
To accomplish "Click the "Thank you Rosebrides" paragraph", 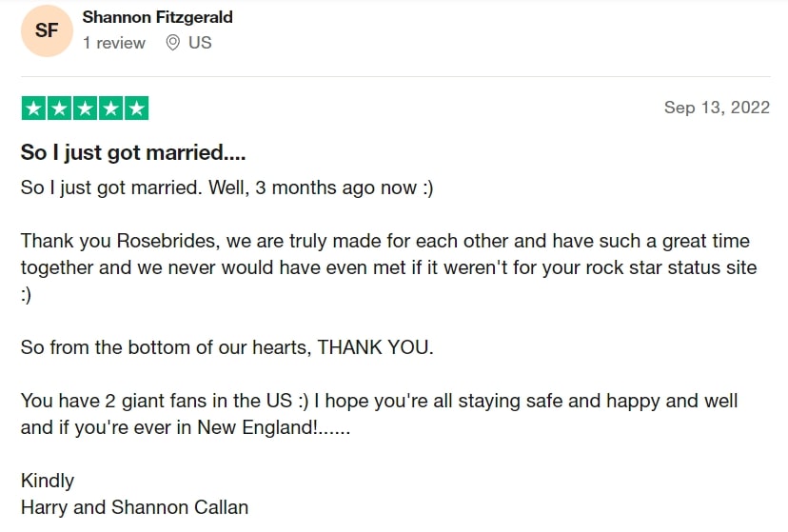I will pos(384,241).
